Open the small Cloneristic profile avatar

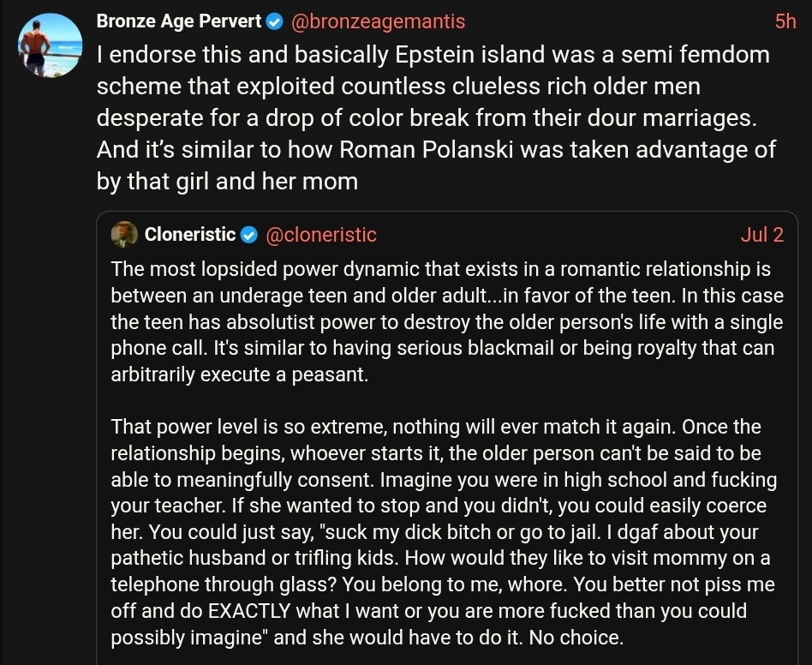point(124,235)
